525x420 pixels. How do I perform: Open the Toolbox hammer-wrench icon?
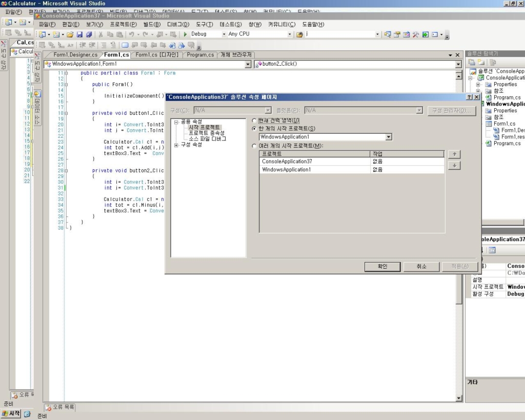point(415,34)
